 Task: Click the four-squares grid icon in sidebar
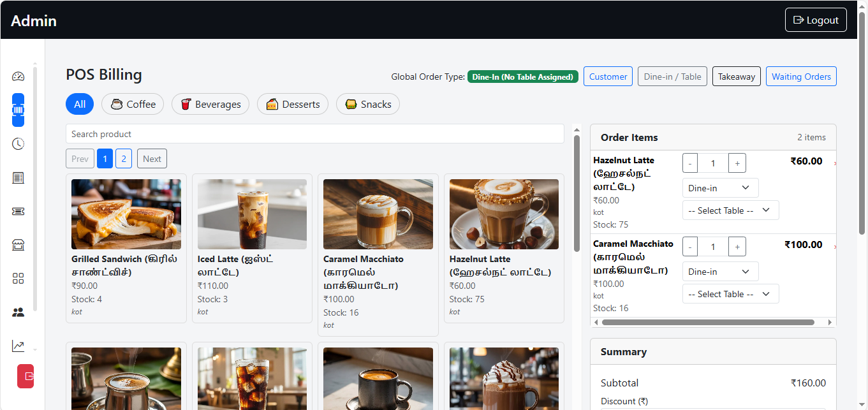18,279
